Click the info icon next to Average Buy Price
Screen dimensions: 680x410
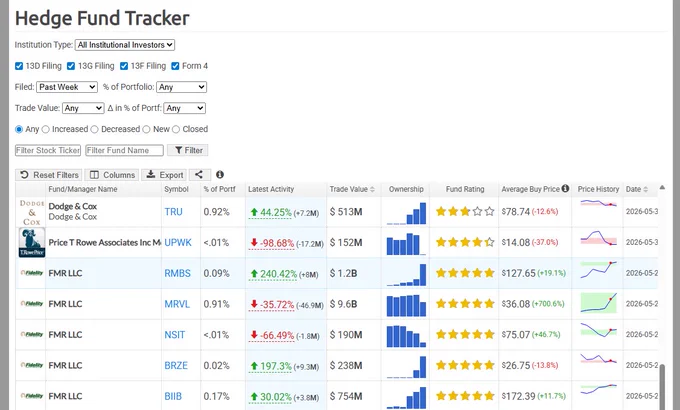click(565, 188)
